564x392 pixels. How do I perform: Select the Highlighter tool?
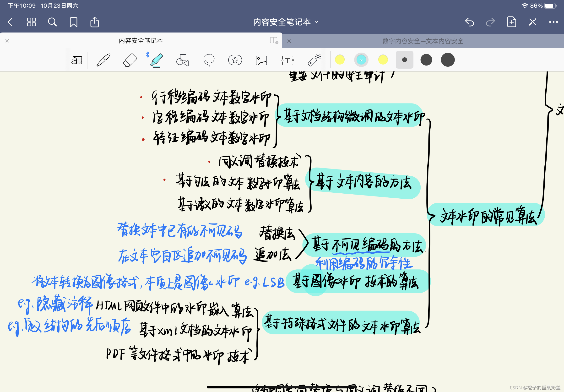pos(156,60)
